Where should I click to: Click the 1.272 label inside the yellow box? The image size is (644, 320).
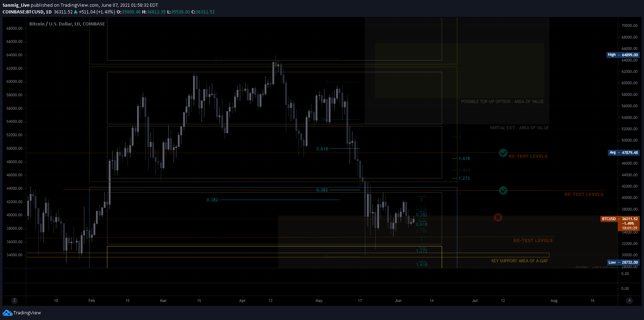422,251
